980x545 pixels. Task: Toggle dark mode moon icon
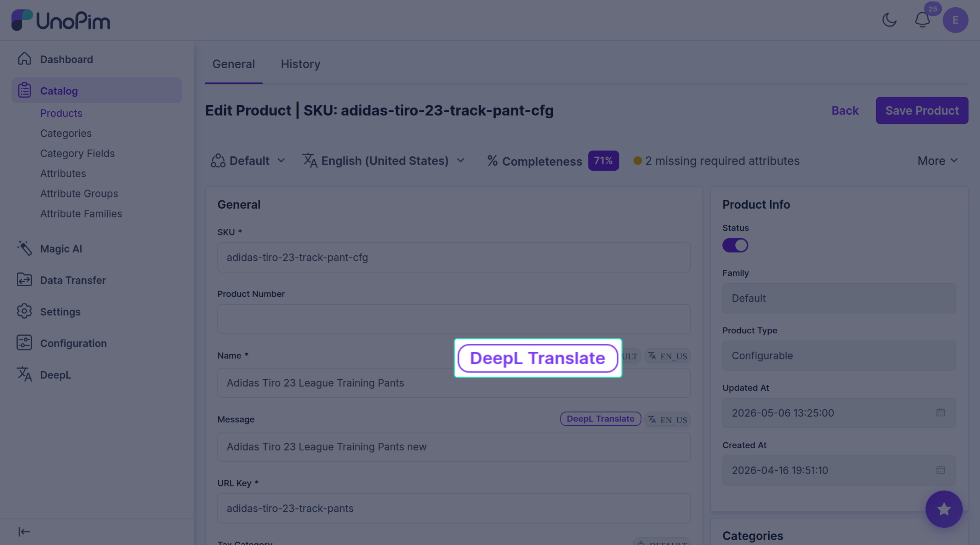[889, 20]
